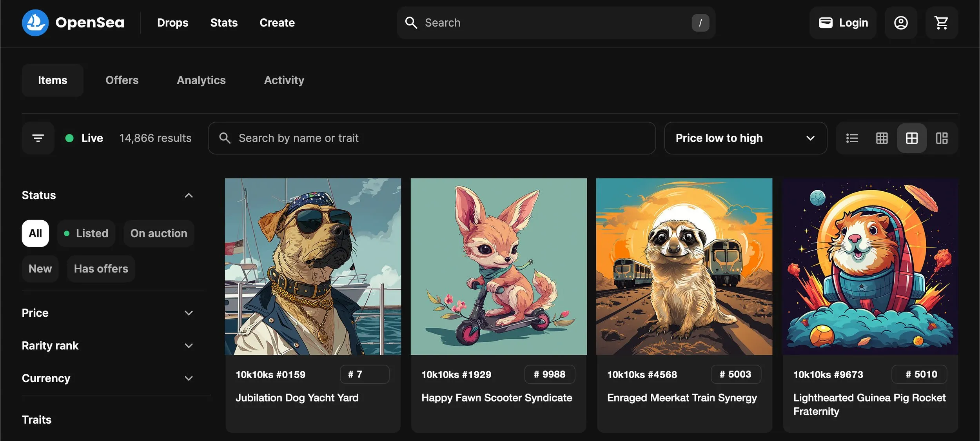The width and height of the screenshot is (980, 441).
Task: Select the On auction status filter
Action: click(159, 233)
